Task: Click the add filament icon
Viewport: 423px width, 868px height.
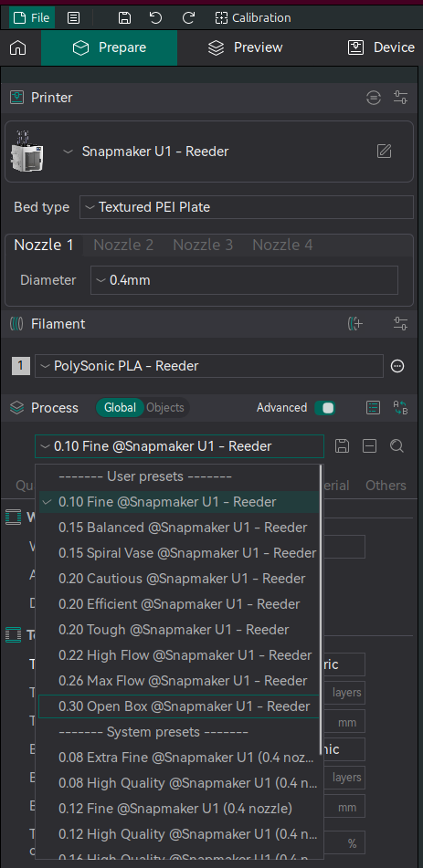Action: (x=355, y=324)
